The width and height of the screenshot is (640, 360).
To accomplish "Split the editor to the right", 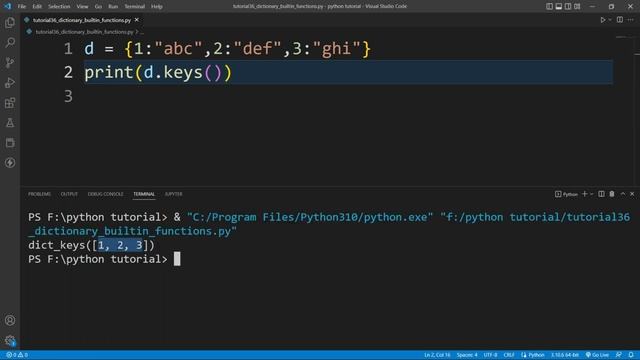I will pyautogui.click(x=620, y=20).
